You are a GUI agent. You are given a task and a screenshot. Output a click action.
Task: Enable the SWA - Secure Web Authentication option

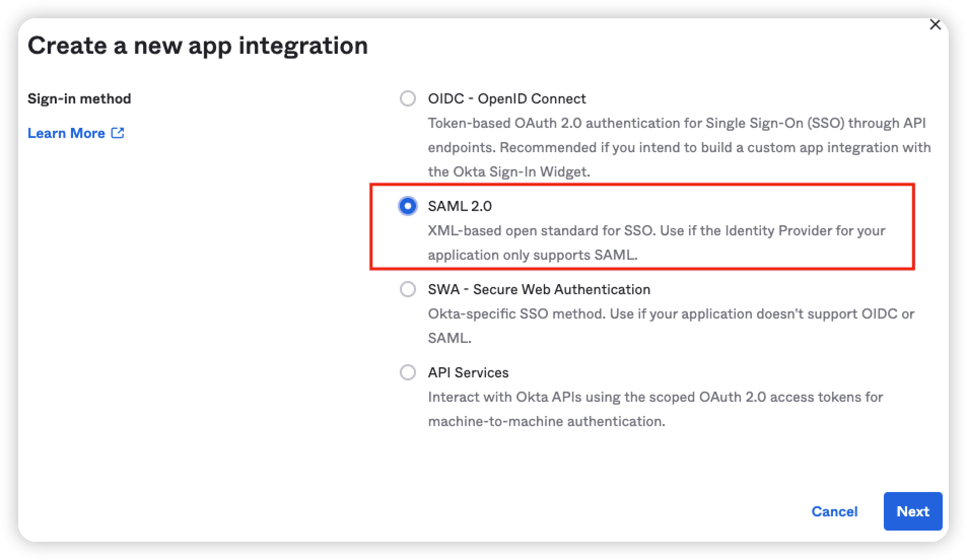coord(407,289)
